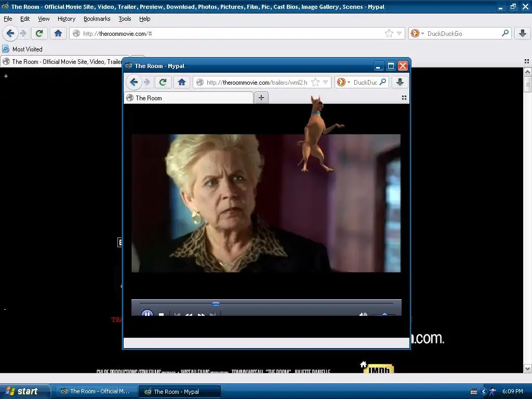Open the View menu
Screen dimensions: 532x399
pos(44,19)
